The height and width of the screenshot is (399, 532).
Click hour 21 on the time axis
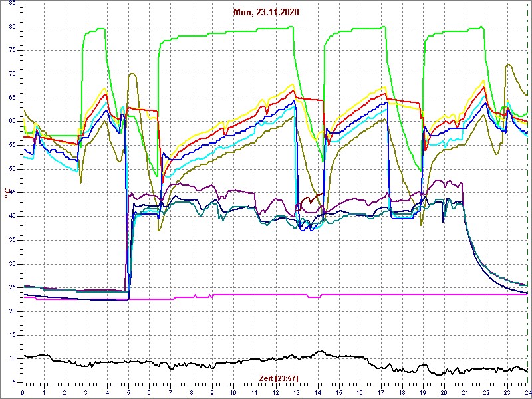pyautogui.click(x=464, y=392)
